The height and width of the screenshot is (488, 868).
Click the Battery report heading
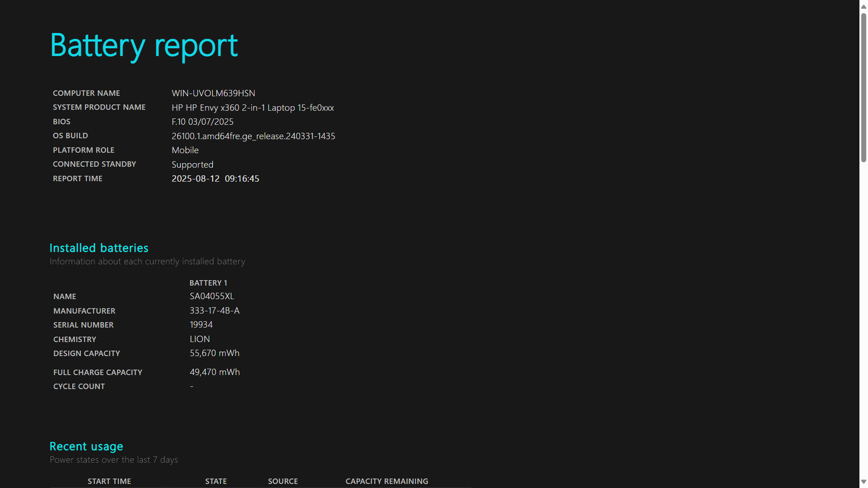click(144, 46)
